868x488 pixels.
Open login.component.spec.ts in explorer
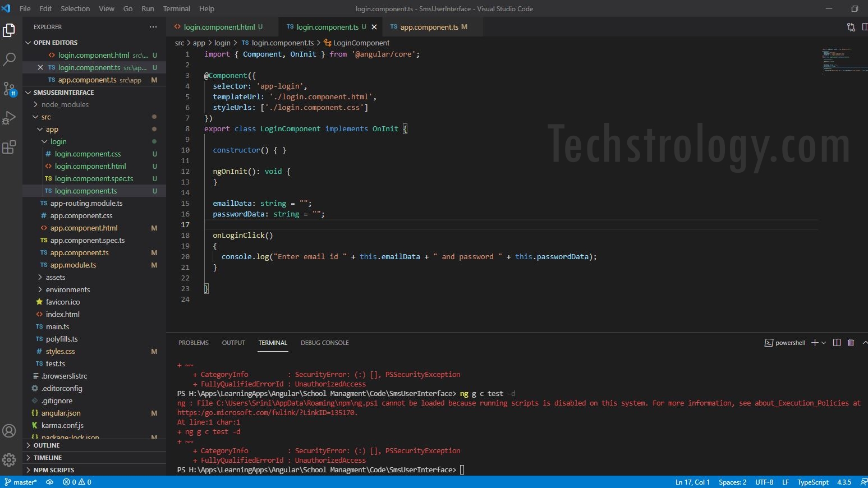(94, 179)
